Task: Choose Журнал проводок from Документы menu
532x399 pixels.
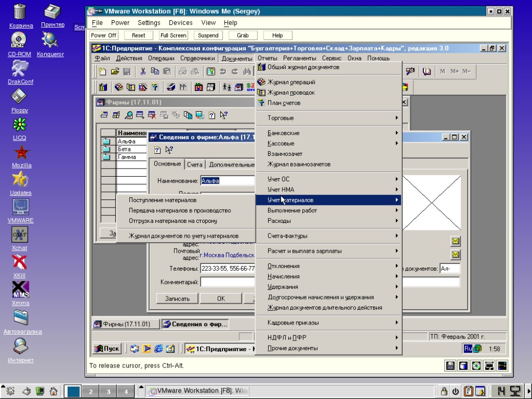Action: pyautogui.click(x=328, y=92)
